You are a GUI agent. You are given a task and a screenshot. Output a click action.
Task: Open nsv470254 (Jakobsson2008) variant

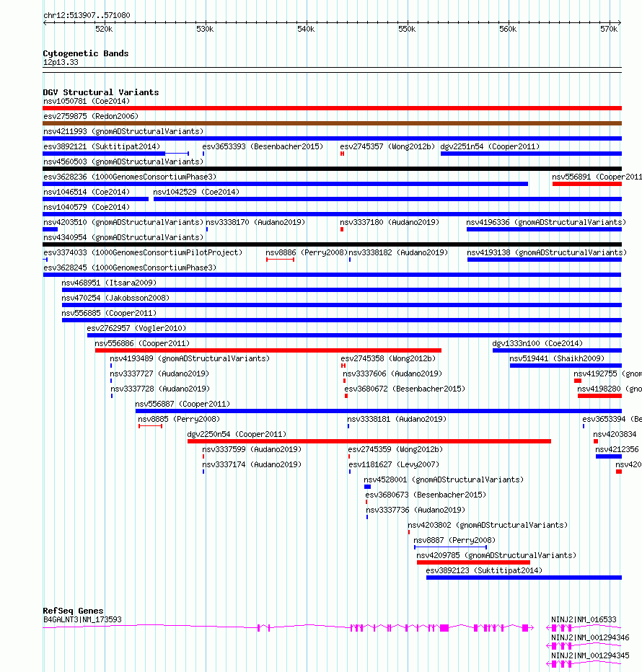[115, 298]
